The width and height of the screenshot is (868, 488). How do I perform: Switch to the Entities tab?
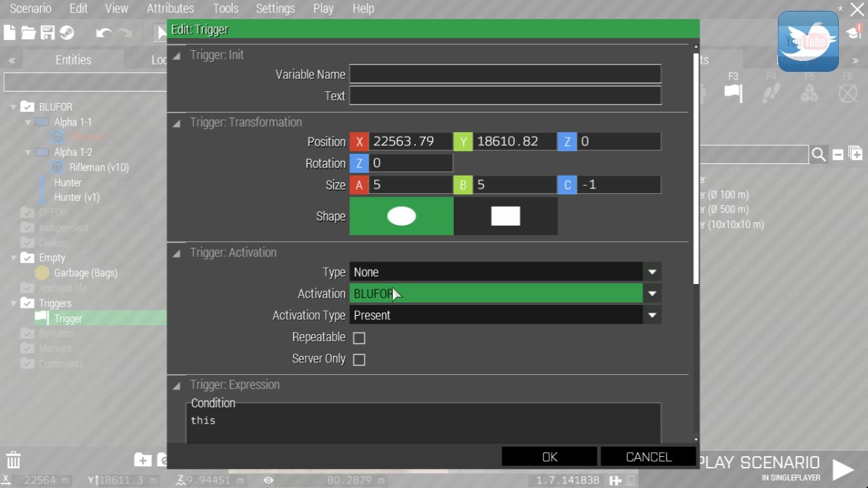tap(73, 60)
